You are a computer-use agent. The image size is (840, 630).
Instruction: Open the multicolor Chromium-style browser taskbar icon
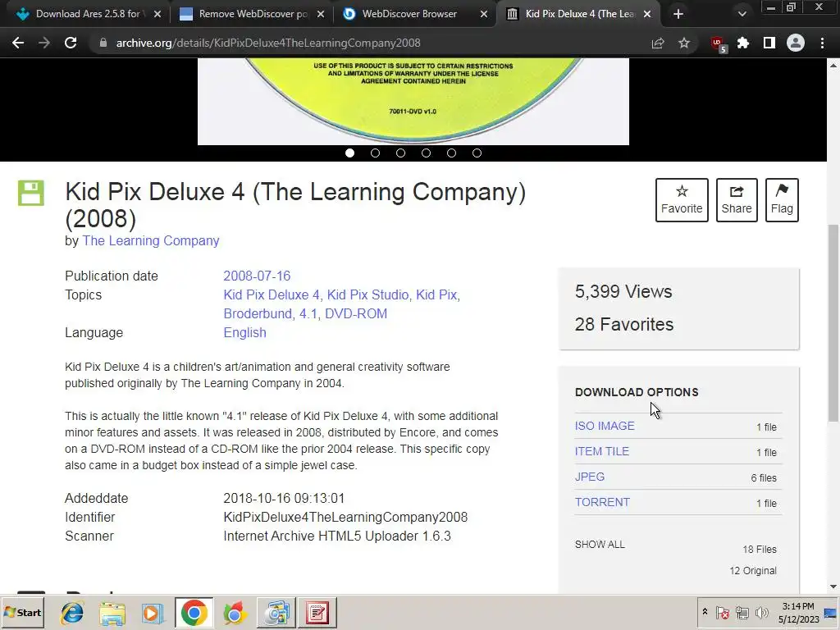(x=234, y=612)
